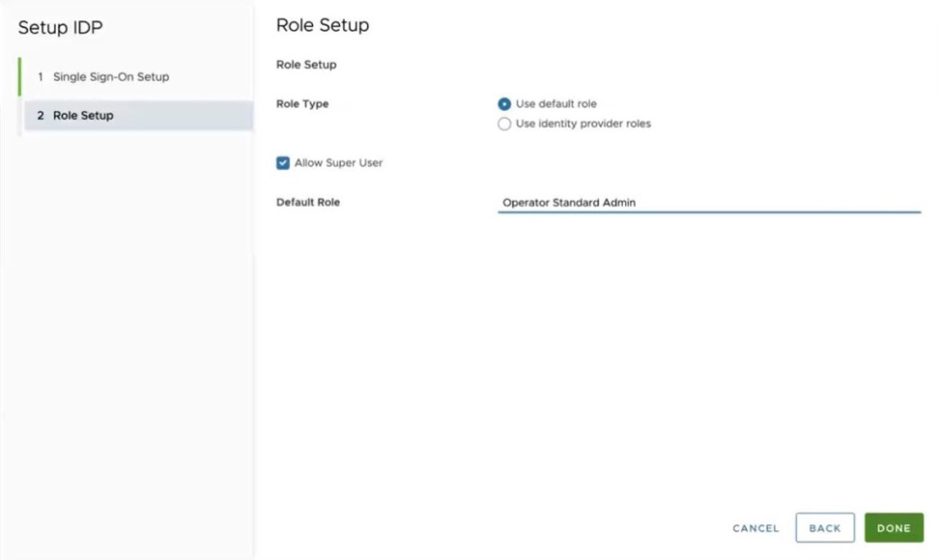Uncheck the Allow Super User checkbox
Image resolution: width=939 pixels, height=560 pixels.
[x=283, y=163]
